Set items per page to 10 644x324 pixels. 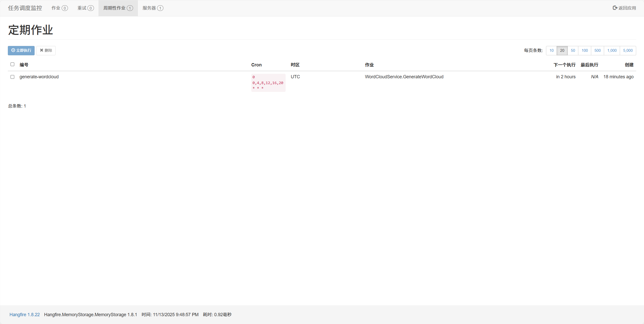[x=551, y=51]
